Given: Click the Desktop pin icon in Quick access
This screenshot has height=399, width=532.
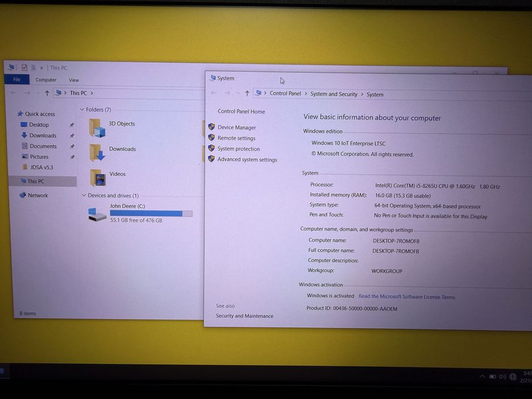Looking at the screenshot, I should pyautogui.click(x=72, y=125).
